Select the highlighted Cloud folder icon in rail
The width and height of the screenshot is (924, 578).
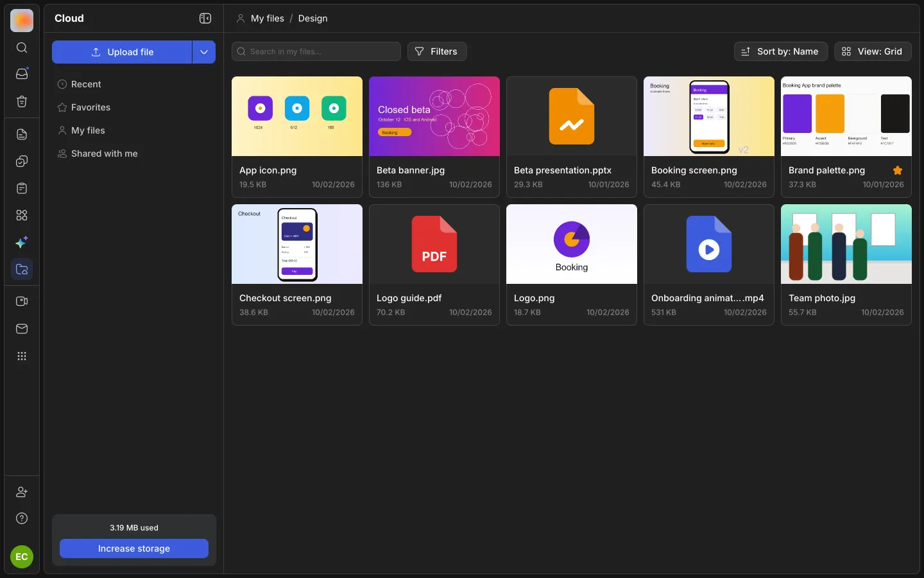[22, 269]
